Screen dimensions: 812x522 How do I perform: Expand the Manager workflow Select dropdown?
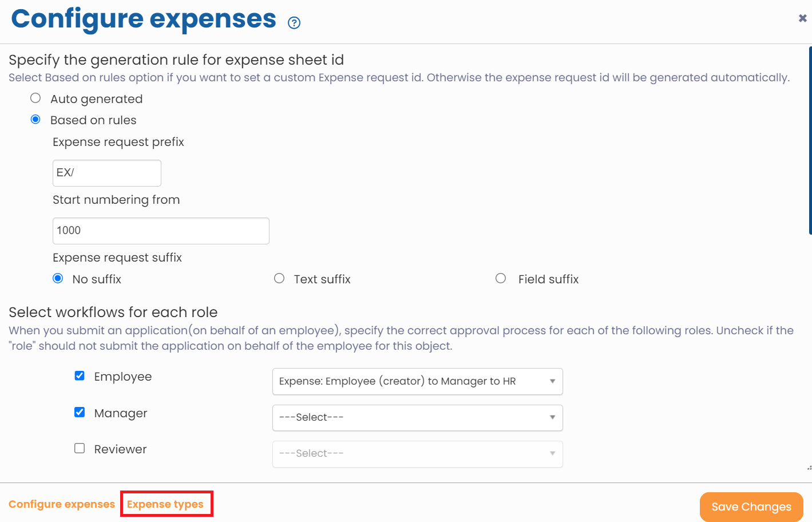coord(417,418)
